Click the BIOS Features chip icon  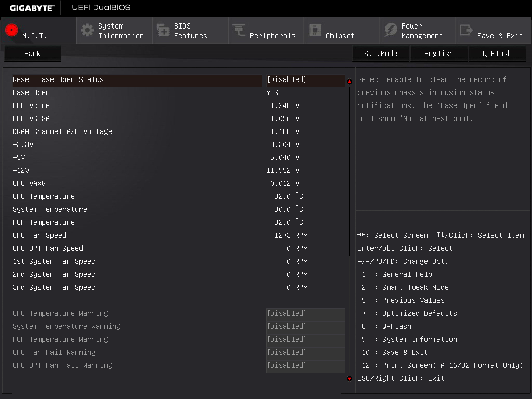tap(163, 30)
